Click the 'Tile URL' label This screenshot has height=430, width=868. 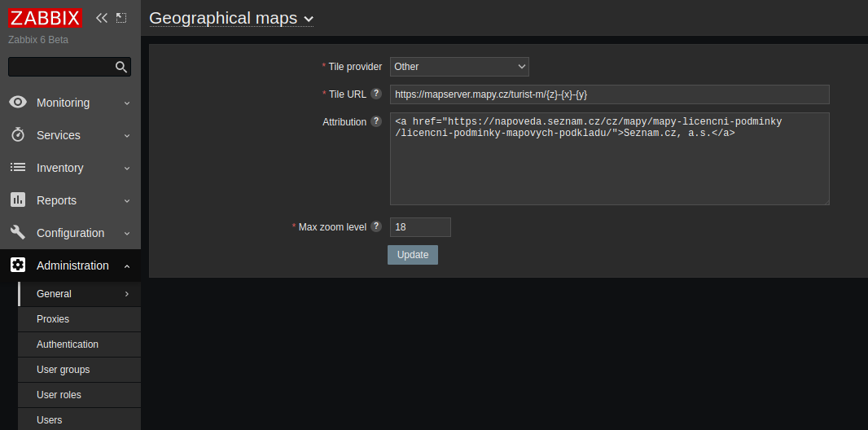point(347,94)
